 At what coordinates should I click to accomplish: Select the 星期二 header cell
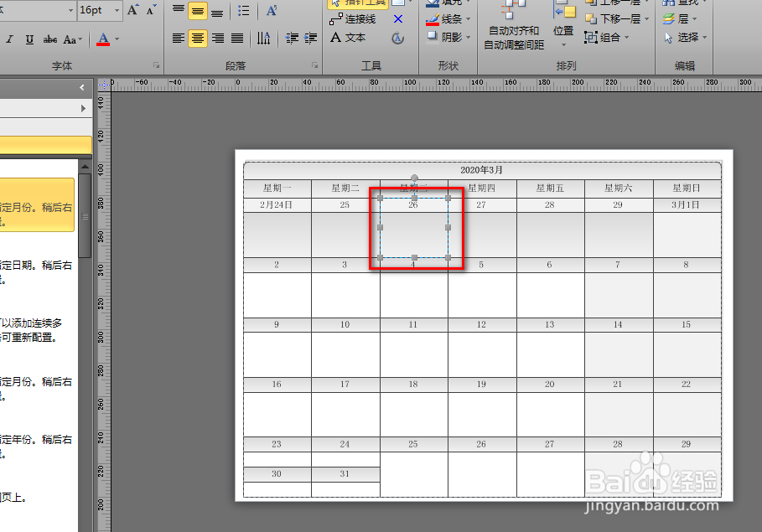[x=345, y=189]
